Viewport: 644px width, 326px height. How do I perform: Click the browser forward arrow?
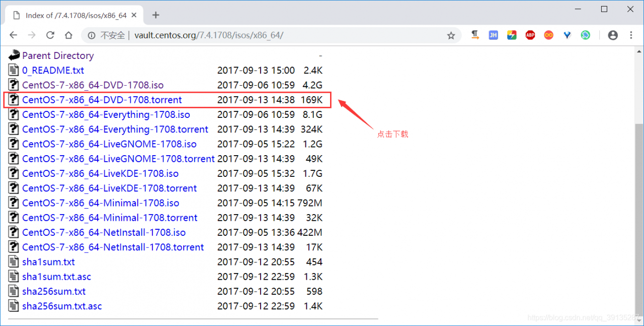[x=32, y=35]
